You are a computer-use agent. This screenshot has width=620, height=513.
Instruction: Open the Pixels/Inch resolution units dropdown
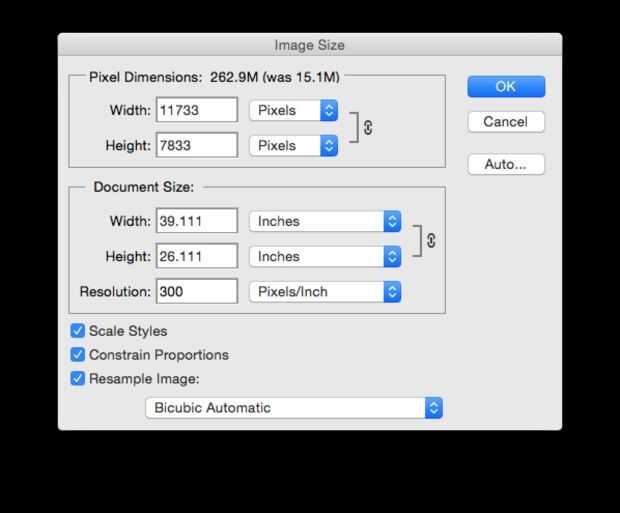coord(325,292)
